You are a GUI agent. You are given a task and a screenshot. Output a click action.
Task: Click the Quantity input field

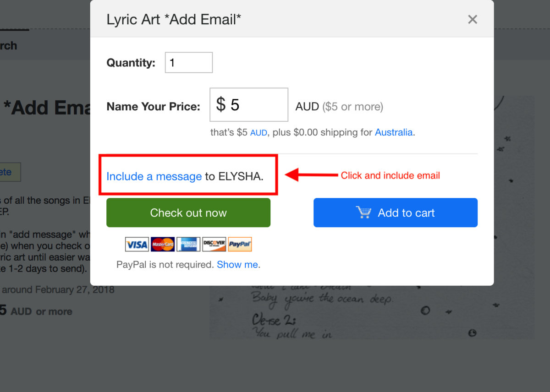coord(189,62)
